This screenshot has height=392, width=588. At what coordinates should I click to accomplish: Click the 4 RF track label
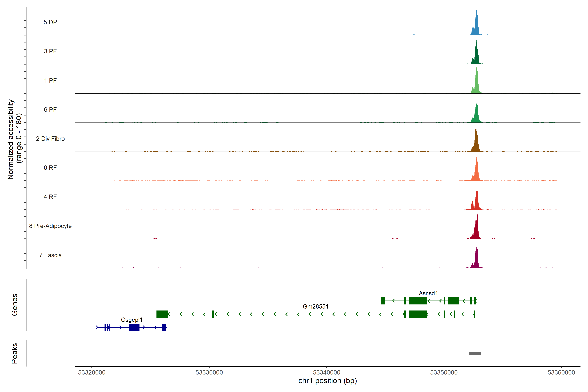[x=50, y=197]
